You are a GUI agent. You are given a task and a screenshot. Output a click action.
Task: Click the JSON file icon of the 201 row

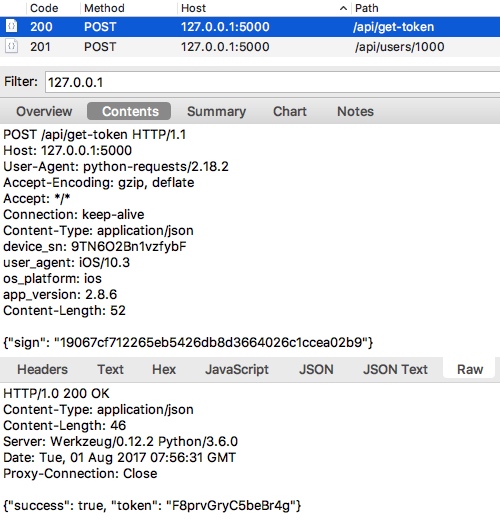tap(11, 46)
